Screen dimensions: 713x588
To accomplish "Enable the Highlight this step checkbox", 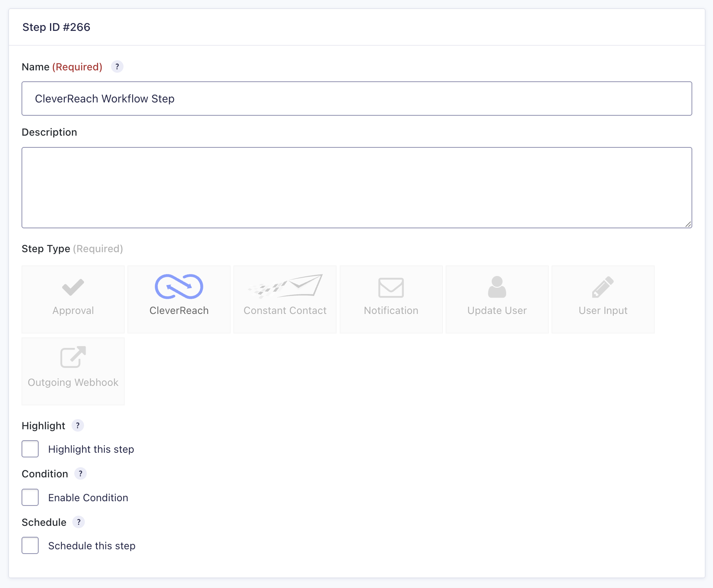I will 30,449.
